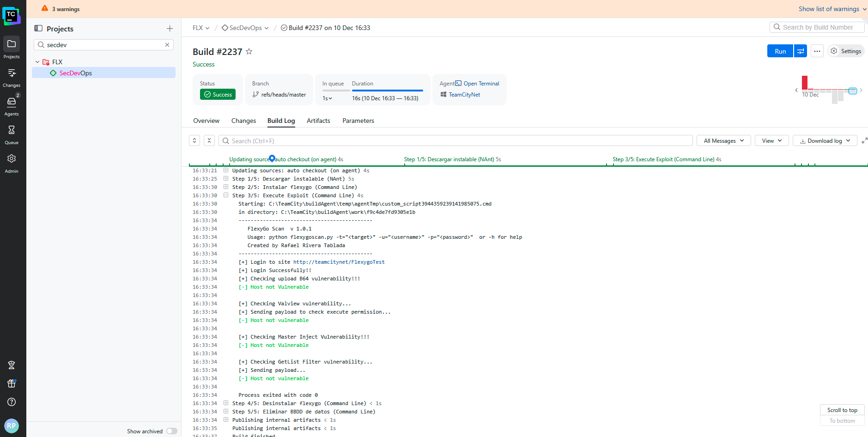Expand Step 5/5 Eliminar BBDD log block
Screen dimensions: 868x437
click(x=226, y=412)
